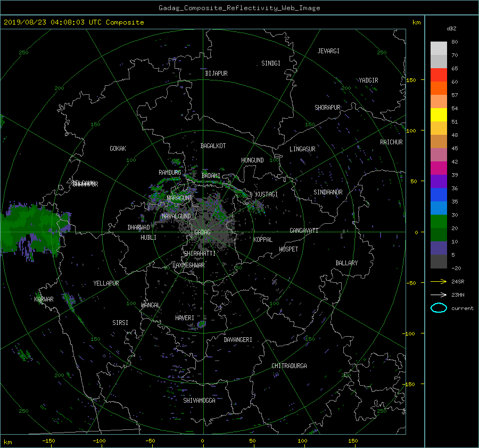Click the SHIVAMOGGA city label
Screen dimensions: 479x448
(199, 401)
